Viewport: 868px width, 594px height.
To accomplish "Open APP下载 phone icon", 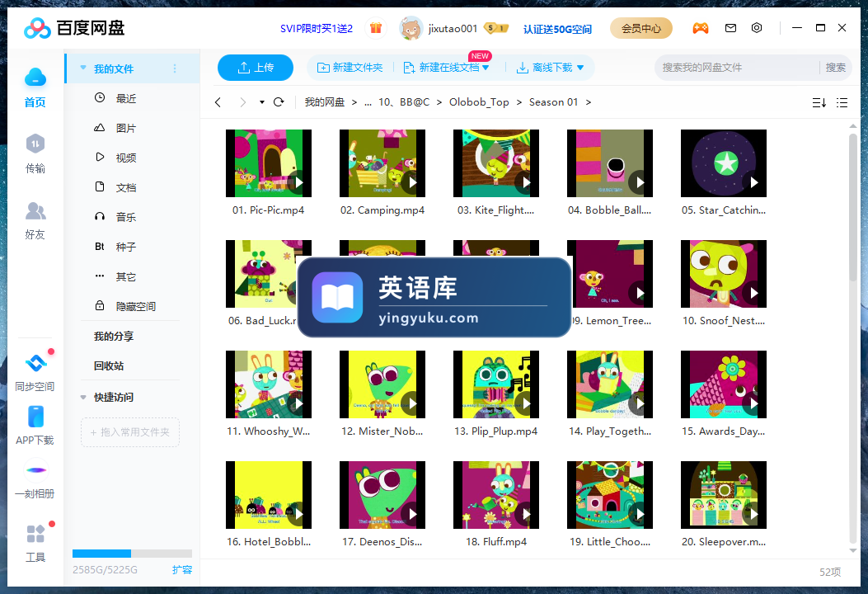I will pyautogui.click(x=35, y=417).
